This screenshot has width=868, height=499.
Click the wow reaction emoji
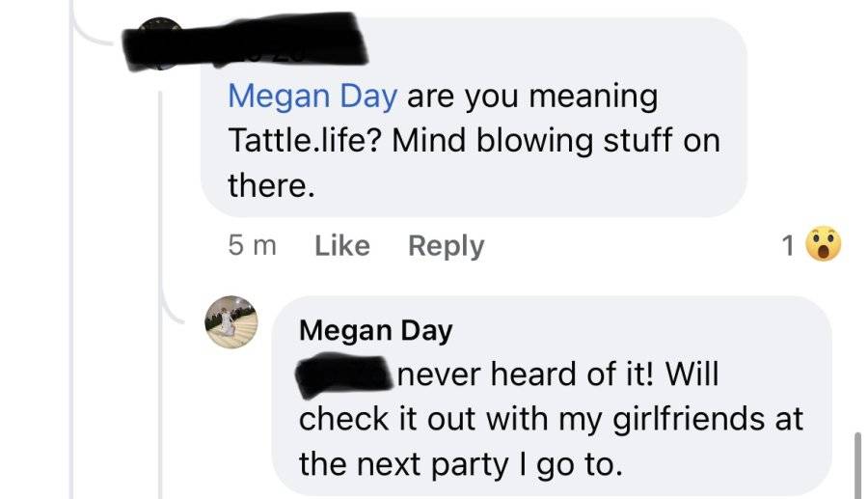point(824,243)
